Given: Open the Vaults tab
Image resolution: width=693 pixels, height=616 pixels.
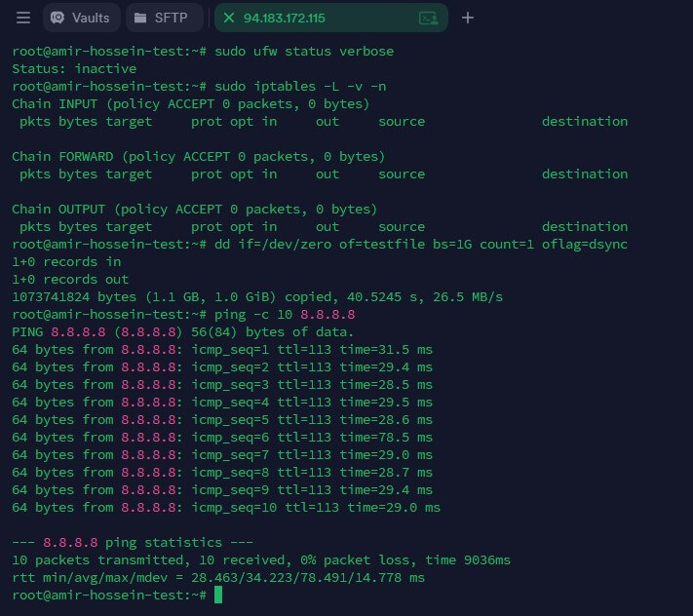Looking at the screenshot, I should (x=82, y=18).
